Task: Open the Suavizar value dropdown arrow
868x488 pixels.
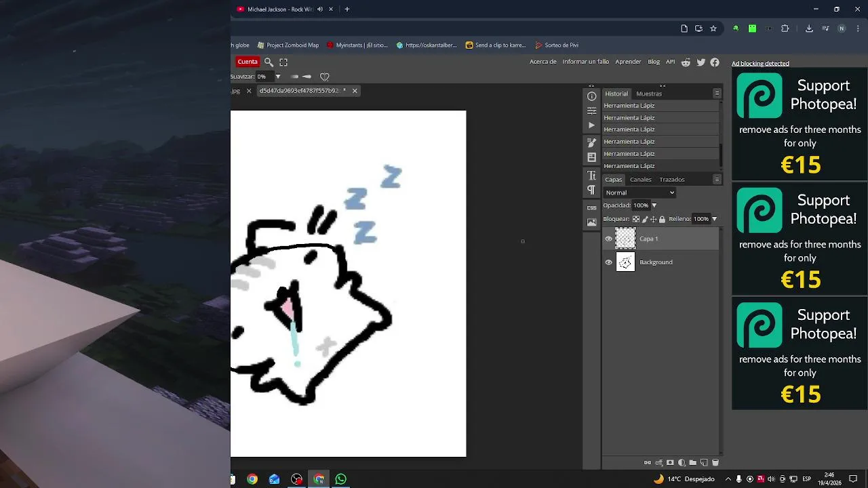Action: click(x=277, y=77)
